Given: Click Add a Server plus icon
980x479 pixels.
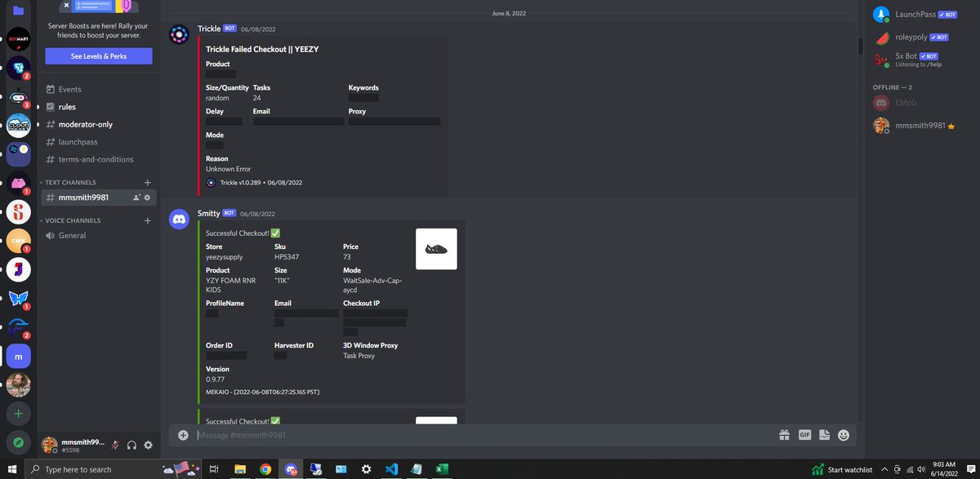Looking at the screenshot, I should 18,413.
